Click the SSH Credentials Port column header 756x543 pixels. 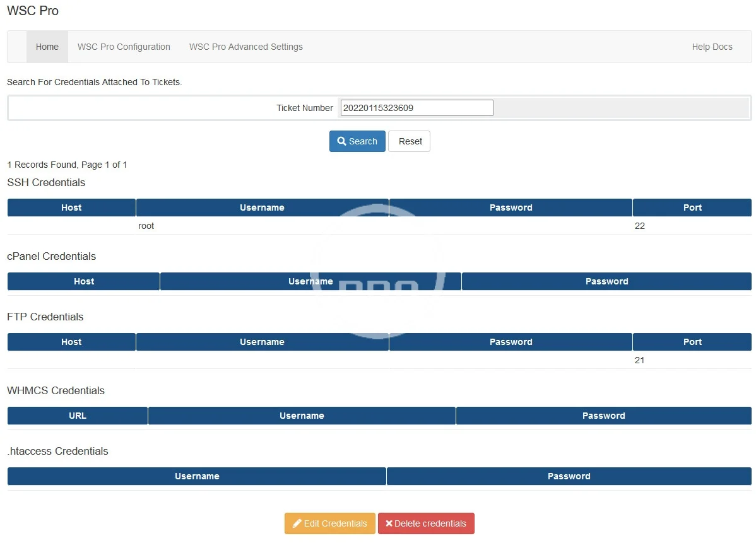[692, 207]
